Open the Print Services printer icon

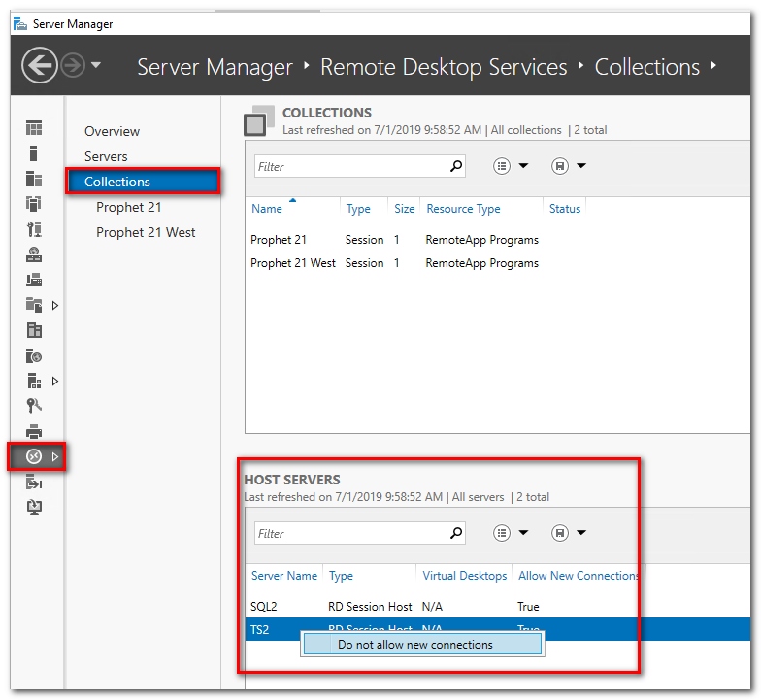point(34,431)
